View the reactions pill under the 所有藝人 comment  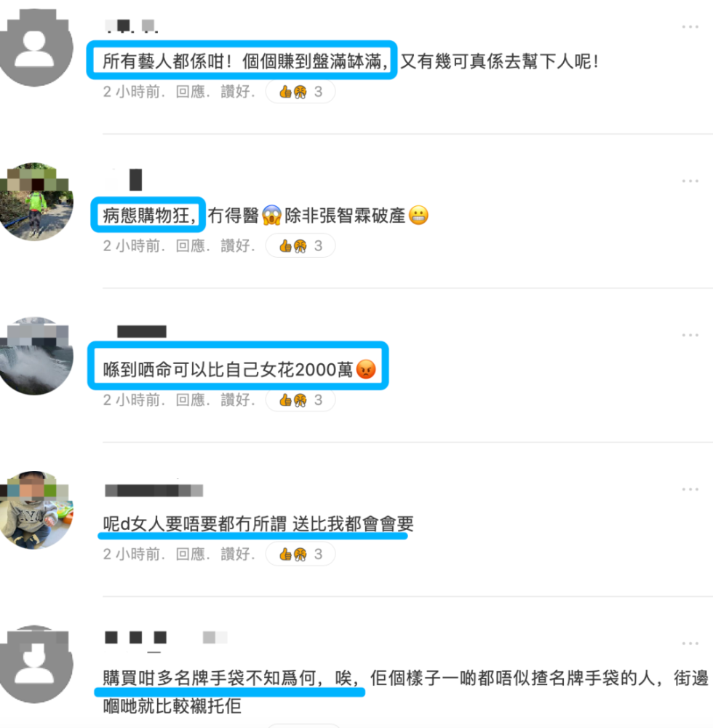click(x=300, y=92)
